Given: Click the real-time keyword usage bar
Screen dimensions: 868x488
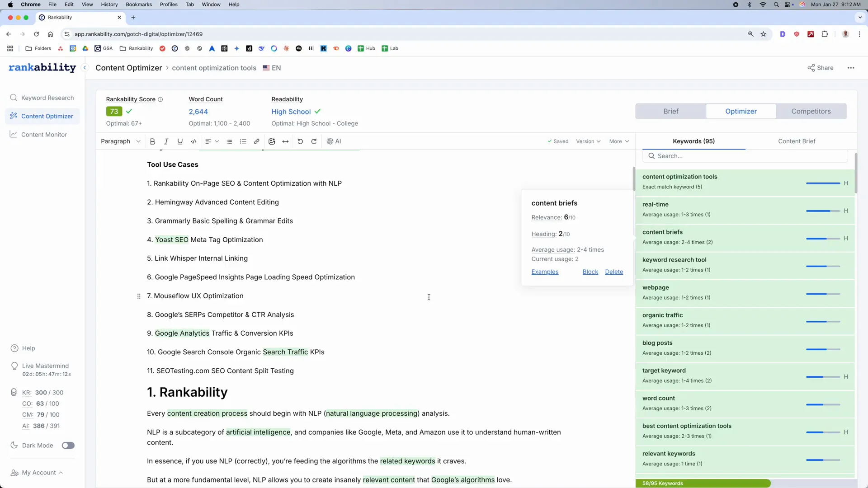Looking at the screenshot, I should coord(823,211).
